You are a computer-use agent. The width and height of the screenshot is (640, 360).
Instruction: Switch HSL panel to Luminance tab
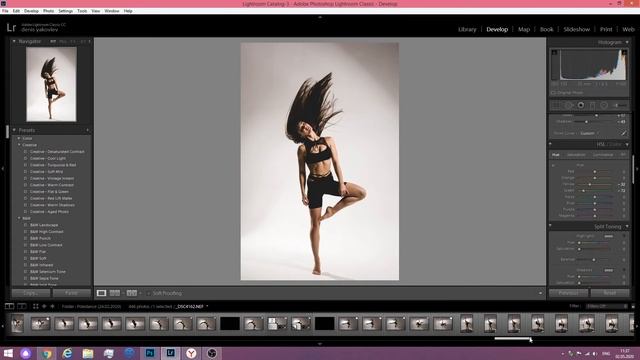(603, 155)
